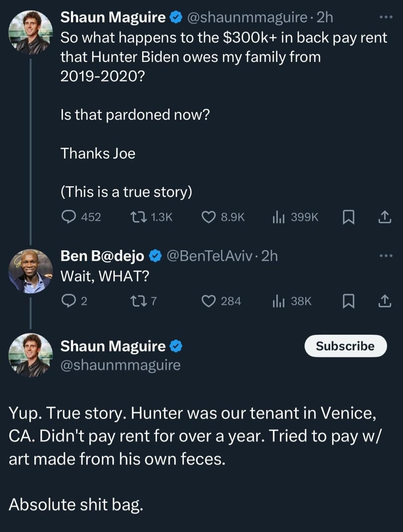The image size is (403, 532).
Task: Like Ben B@dejo's reply
Action: tap(209, 301)
